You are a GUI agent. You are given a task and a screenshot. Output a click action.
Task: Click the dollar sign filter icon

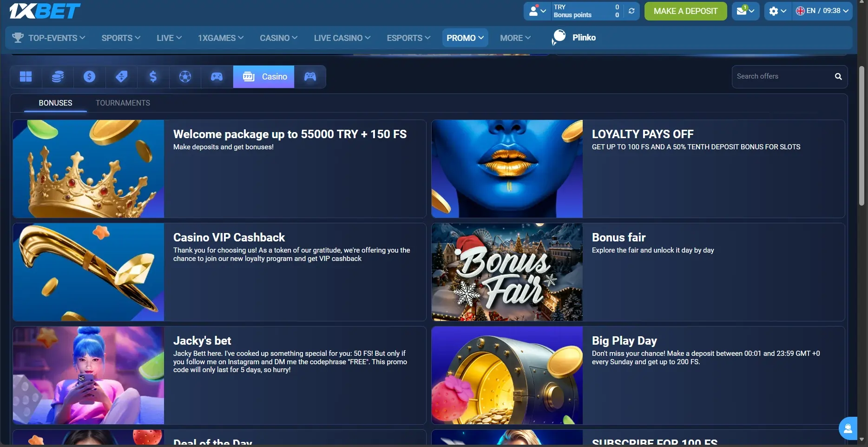click(x=153, y=76)
